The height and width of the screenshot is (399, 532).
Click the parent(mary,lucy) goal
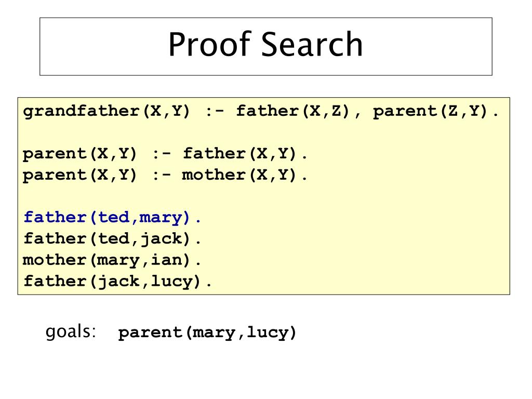pos(207,332)
